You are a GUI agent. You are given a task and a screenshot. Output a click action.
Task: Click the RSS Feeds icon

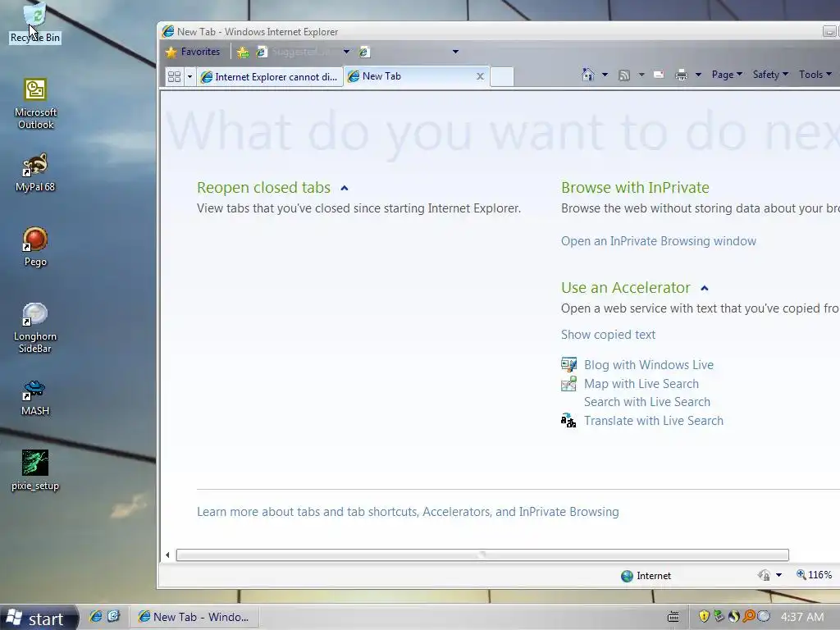tap(624, 75)
